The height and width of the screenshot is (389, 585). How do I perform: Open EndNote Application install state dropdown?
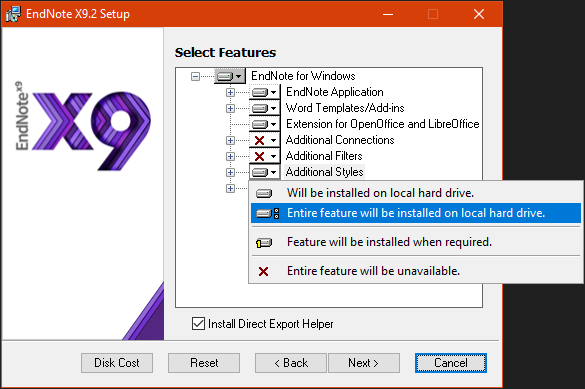[265, 92]
